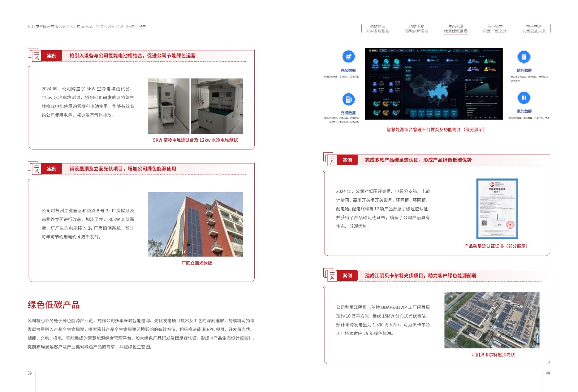Select the 生态和谐 绘就绿色画卷 section tab
578x392 pixels.
[x=456, y=29]
